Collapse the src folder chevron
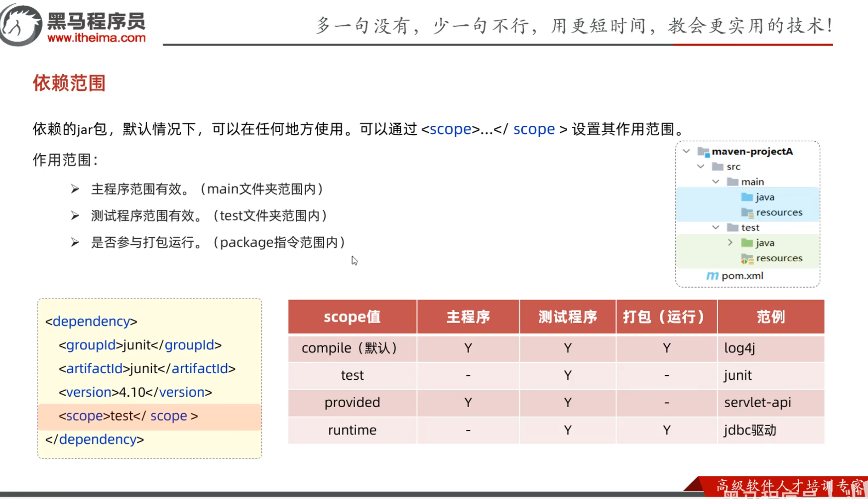Screen dimensions: 868x499 coord(701,166)
